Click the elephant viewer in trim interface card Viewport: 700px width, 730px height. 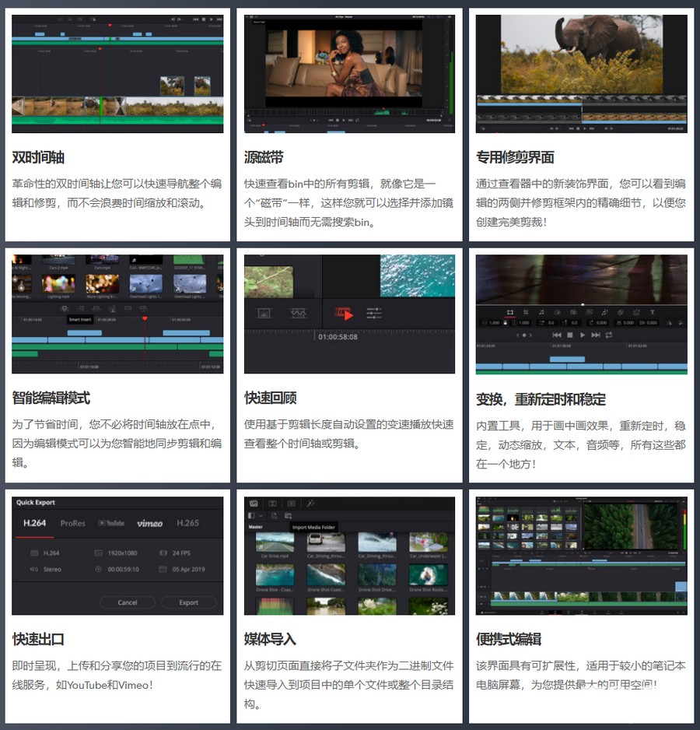tap(582, 54)
